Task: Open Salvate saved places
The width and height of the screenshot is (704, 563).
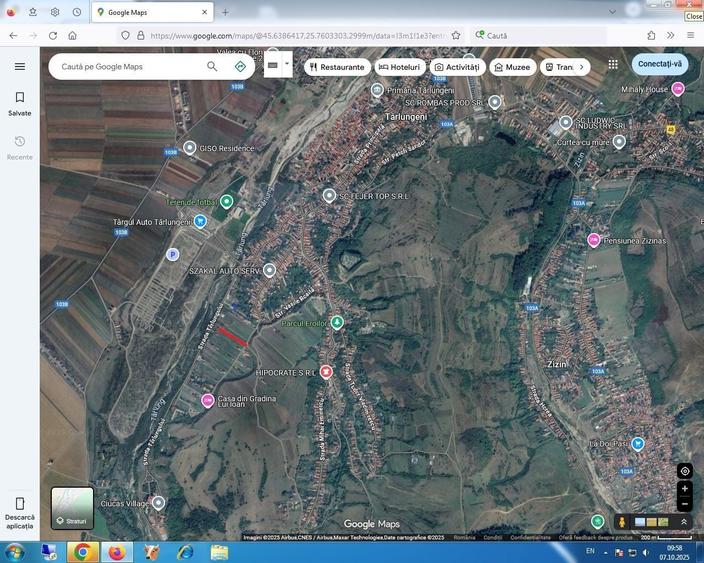Action: (19, 103)
